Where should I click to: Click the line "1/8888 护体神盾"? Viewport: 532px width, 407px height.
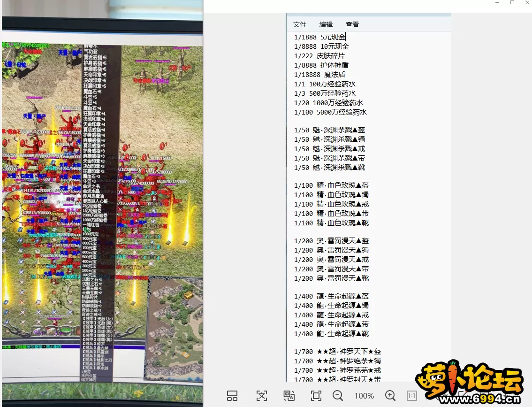(321, 65)
